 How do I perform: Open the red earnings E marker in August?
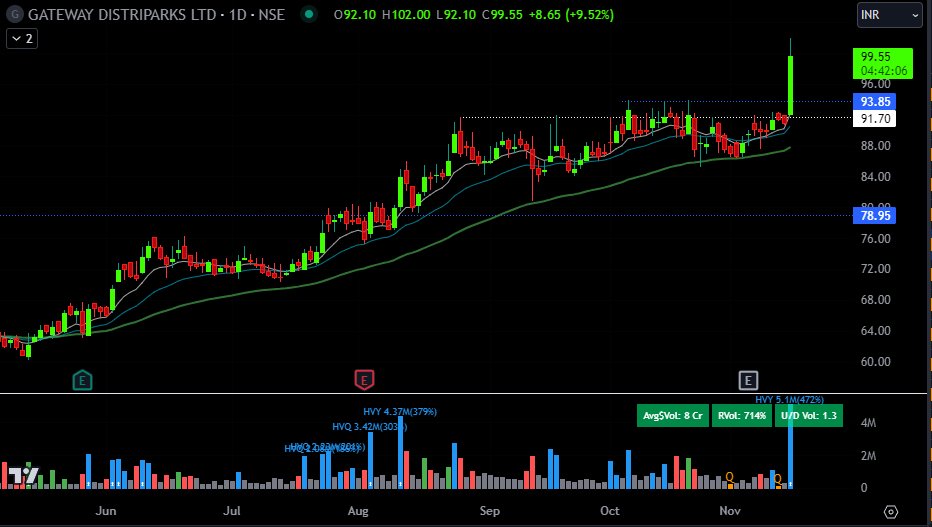click(x=364, y=380)
